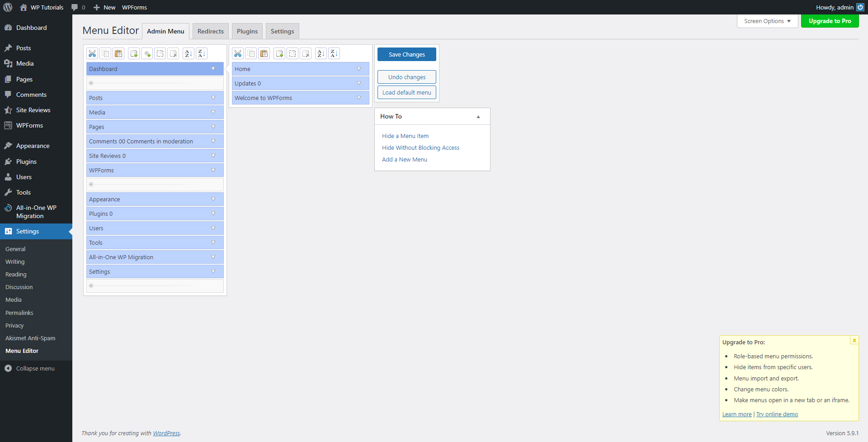
Task: Open Screen Options dropdown
Action: [x=767, y=21]
